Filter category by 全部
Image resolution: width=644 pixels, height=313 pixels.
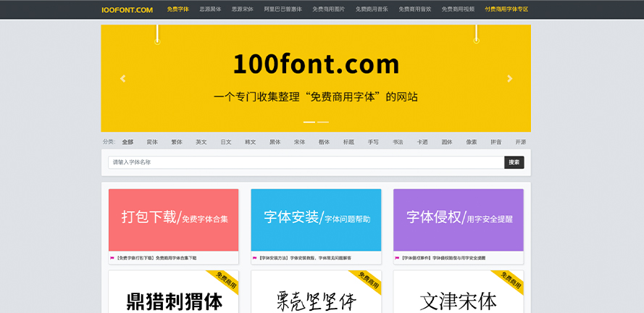point(127,142)
